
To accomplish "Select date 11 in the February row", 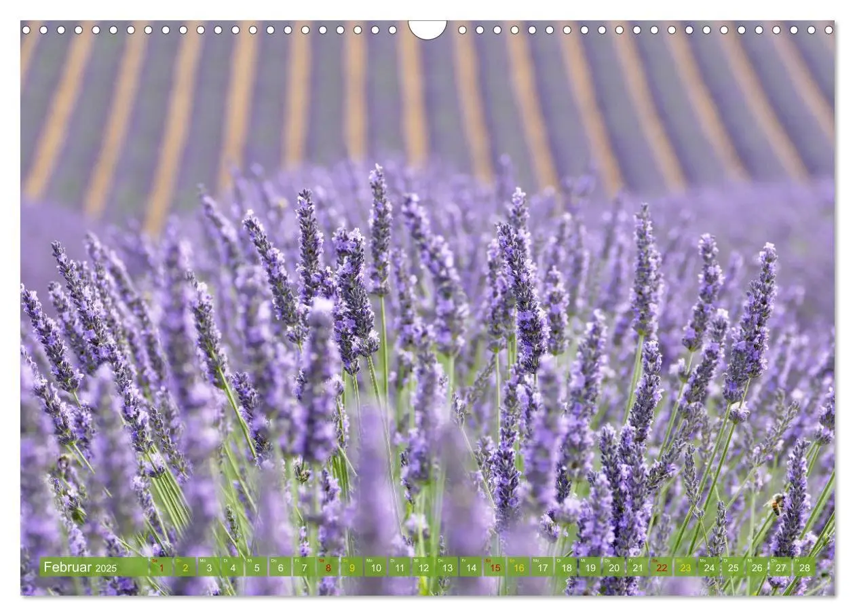I will pyautogui.click(x=399, y=567).
